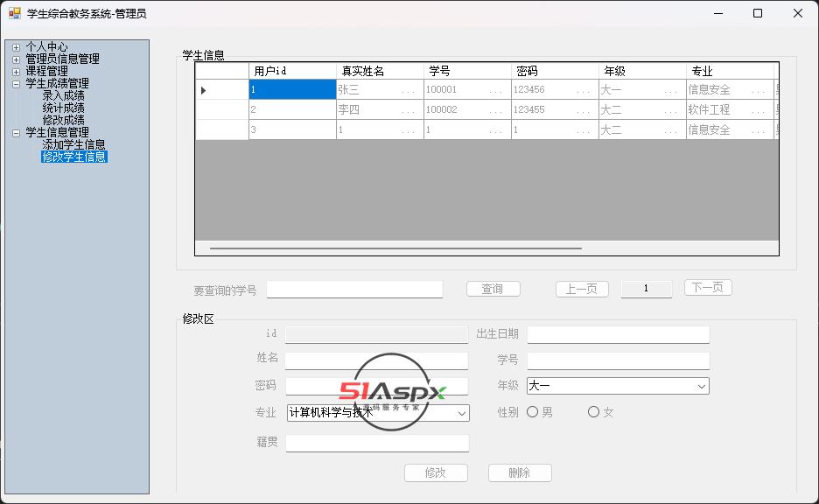Open 统计成绩 in the sidebar
Image resolution: width=819 pixels, height=504 pixels.
(x=63, y=108)
